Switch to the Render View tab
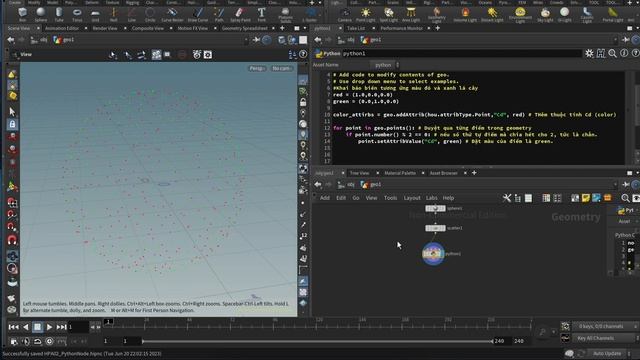Screen dimensions: 640x360 [x=105, y=28]
